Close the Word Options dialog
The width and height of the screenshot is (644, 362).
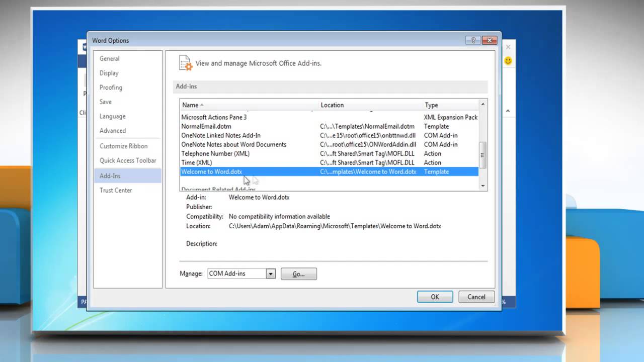click(489, 40)
